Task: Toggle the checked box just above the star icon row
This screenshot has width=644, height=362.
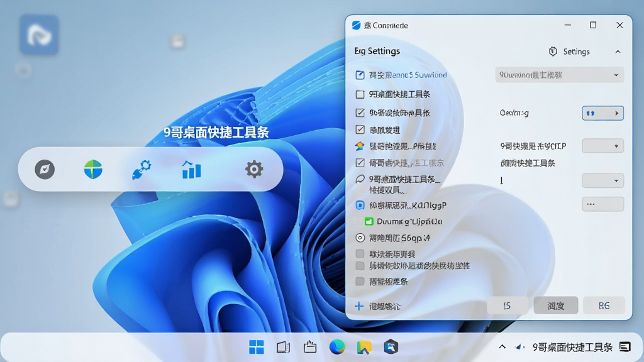Action: click(360, 129)
